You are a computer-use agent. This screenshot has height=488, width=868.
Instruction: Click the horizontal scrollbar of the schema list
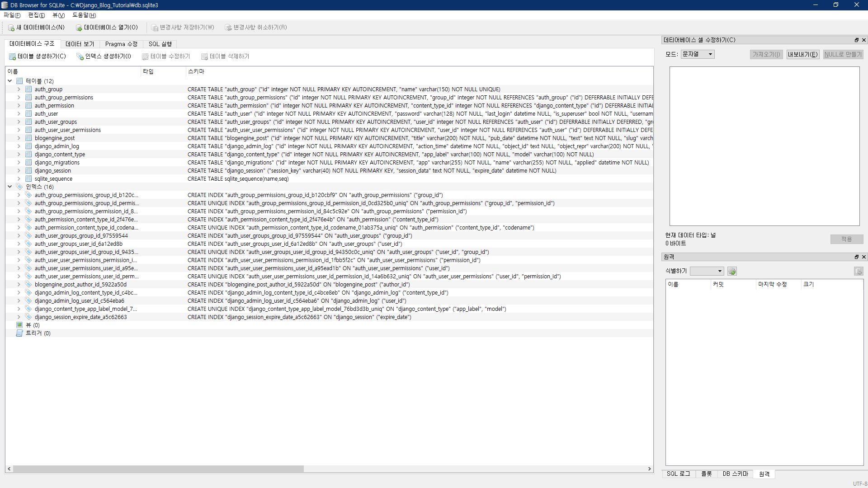click(158, 469)
